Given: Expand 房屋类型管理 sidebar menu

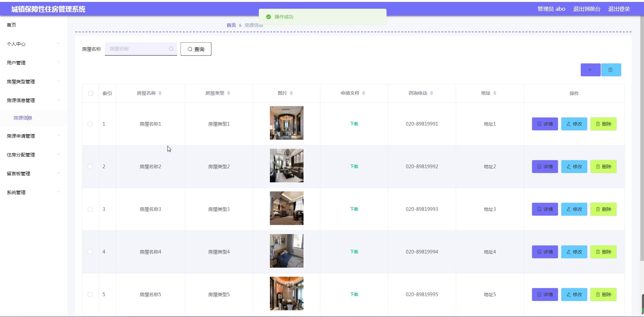Looking at the screenshot, I should coord(34,82).
